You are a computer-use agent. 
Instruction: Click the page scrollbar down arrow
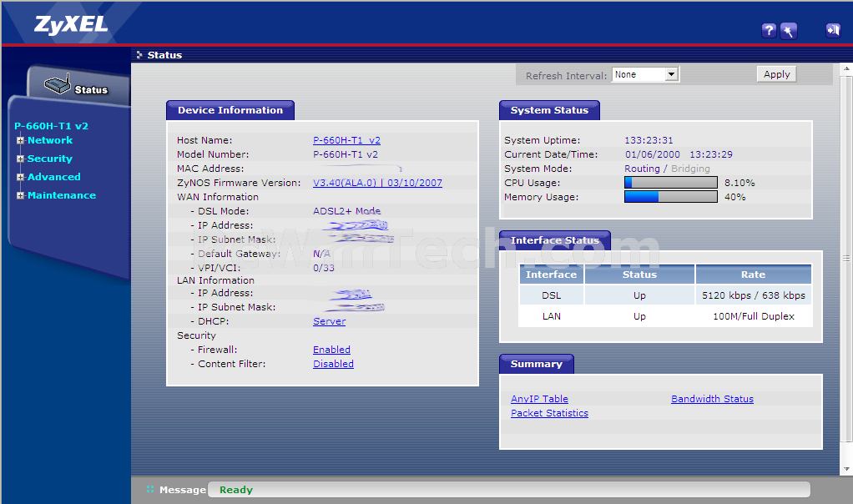tap(846, 469)
